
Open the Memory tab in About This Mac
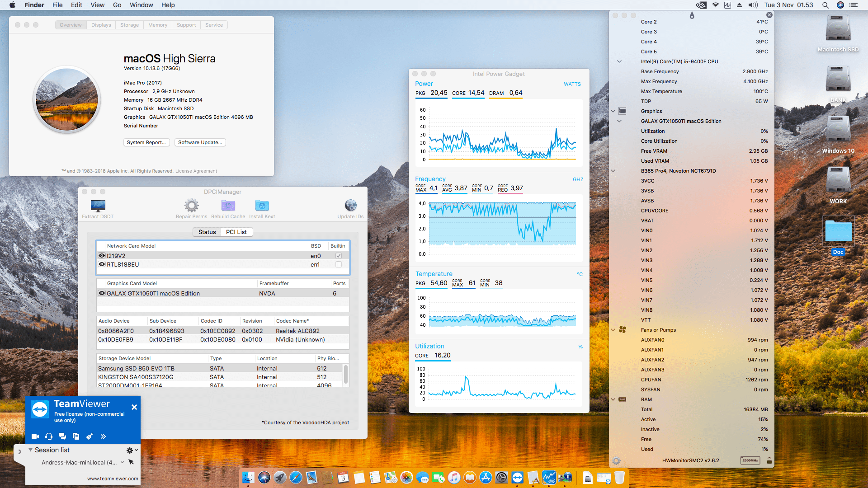(x=157, y=25)
